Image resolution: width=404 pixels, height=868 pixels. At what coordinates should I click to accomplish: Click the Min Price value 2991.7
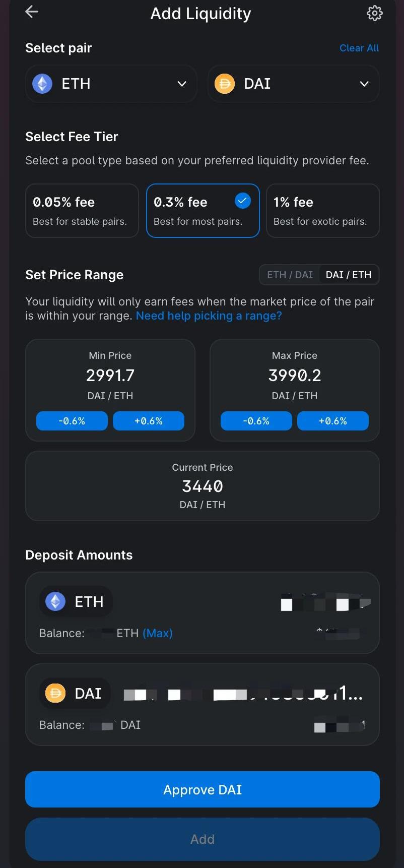(110, 376)
